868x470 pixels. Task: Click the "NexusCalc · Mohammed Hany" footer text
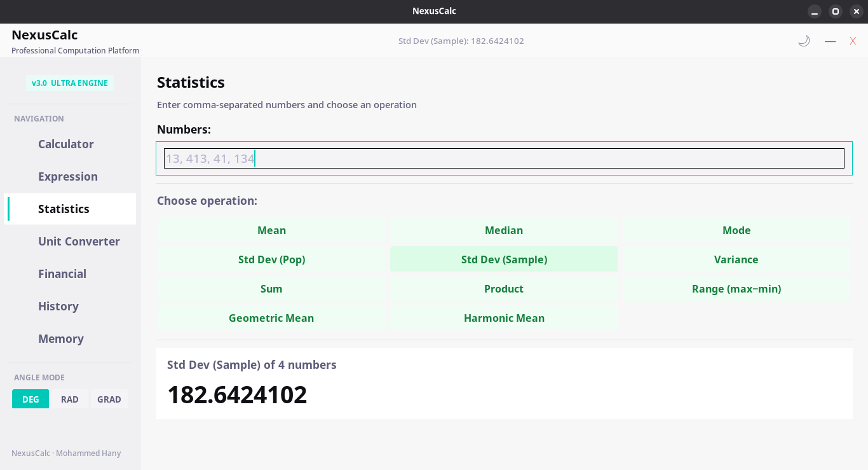[66, 453]
